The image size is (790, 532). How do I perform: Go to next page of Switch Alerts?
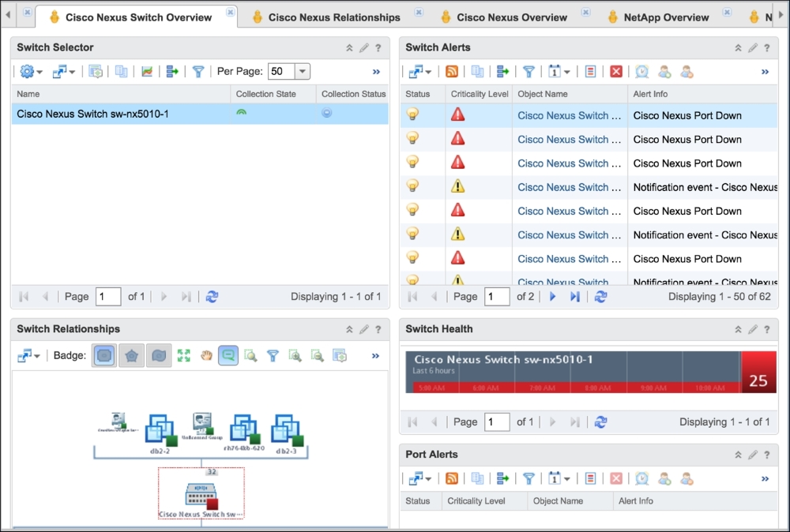coord(553,297)
